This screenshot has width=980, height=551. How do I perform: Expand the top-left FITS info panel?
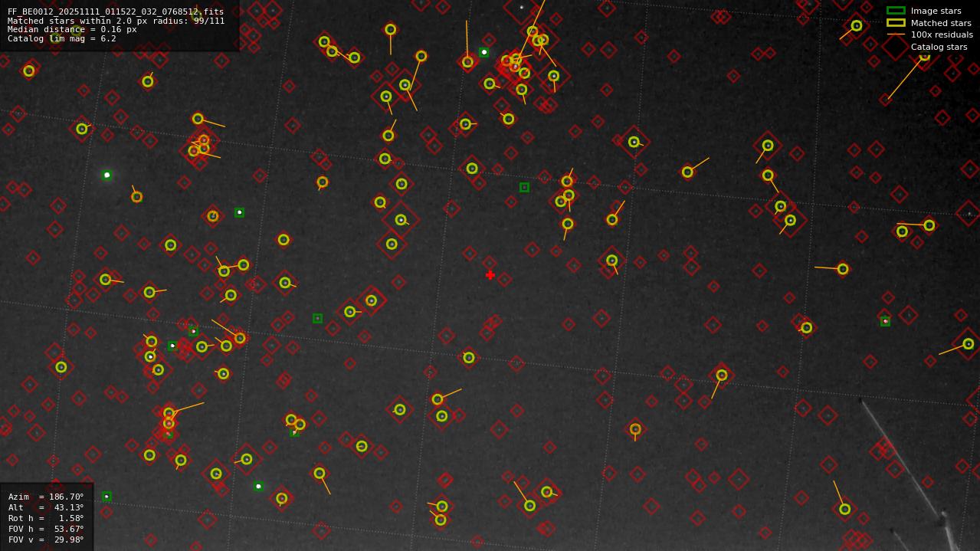pos(119,23)
